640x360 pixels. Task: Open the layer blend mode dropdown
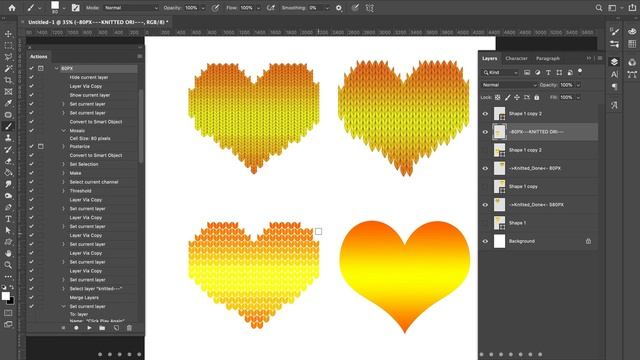509,85
